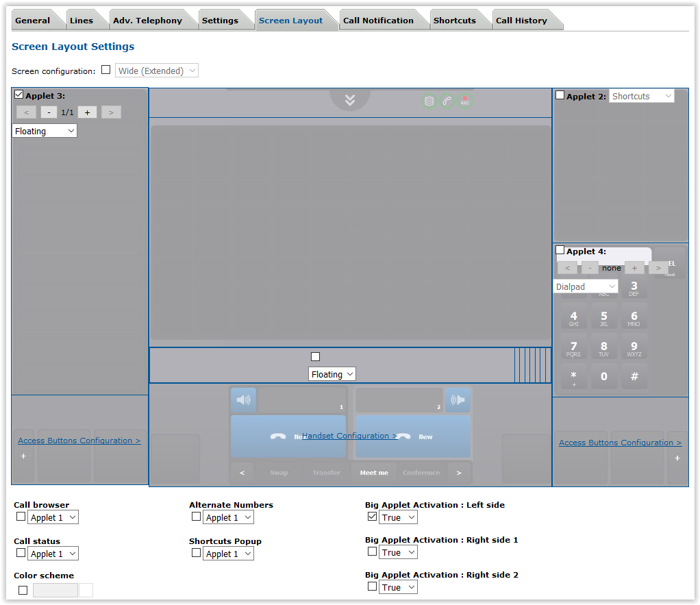Tick the checkbox above the center Floating dropdown
Viewport: 700px width, 605px height.
click(316, 357)
